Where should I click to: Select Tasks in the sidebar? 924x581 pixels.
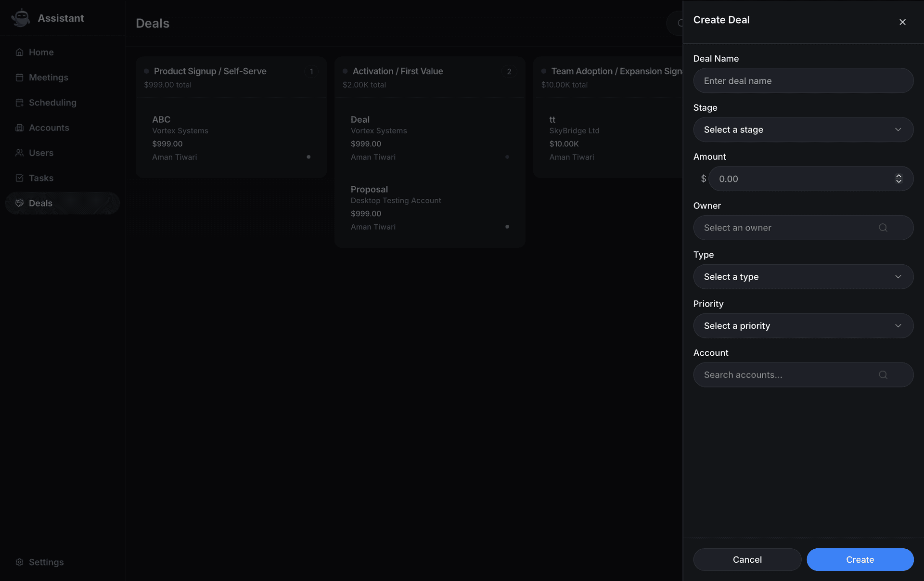(x=63, y=178)
